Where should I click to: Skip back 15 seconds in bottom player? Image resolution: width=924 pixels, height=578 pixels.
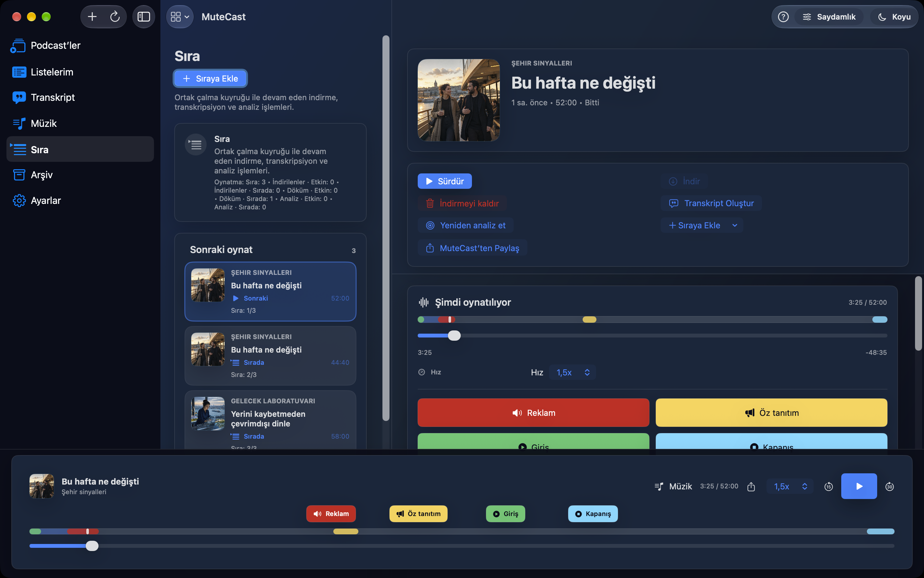coord(828,486)
